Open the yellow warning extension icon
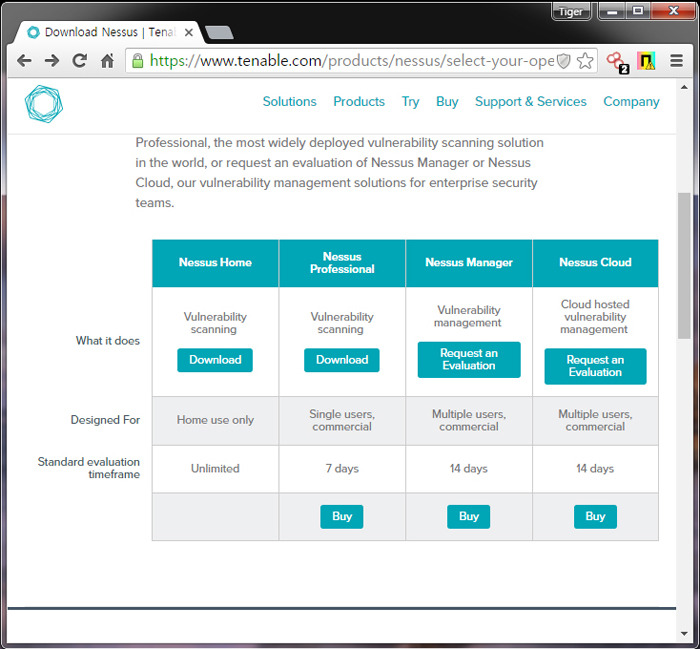Viewport: 700px width, 649px height. (646, 61)
